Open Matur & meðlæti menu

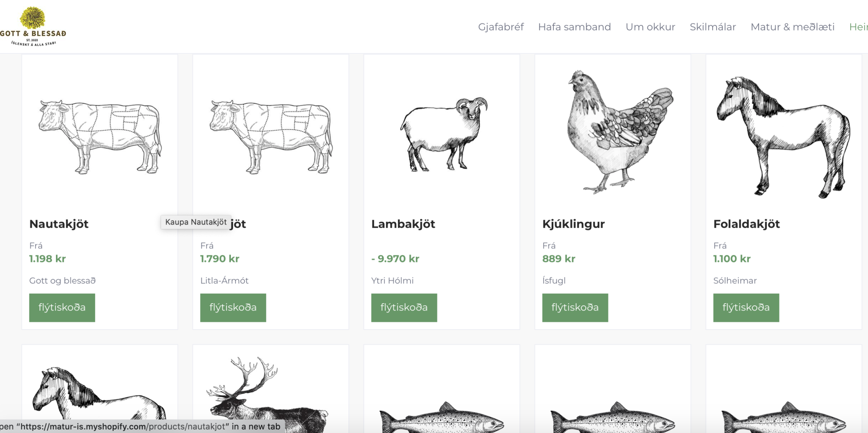click(x=792, y=27)
